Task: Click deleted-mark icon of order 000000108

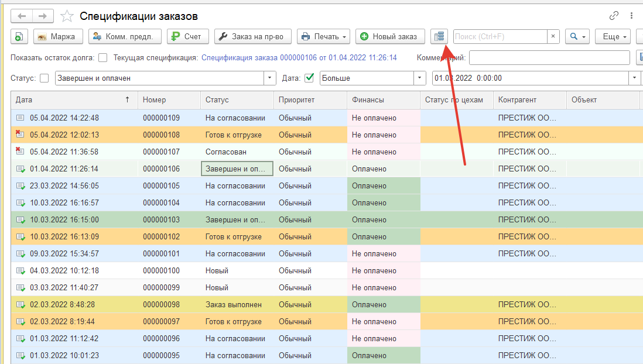Action: (x=20, y=134)
